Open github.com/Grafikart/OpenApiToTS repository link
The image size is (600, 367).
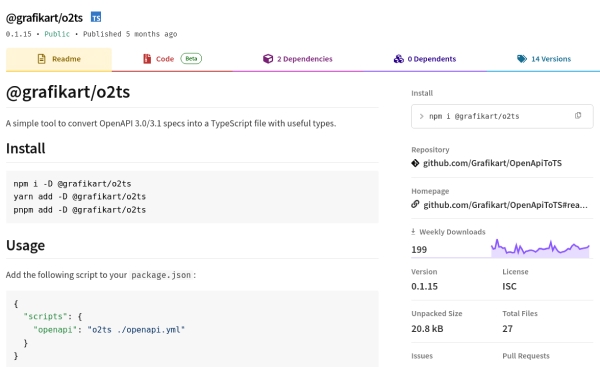pyautogui.click(x=492, y=163)
